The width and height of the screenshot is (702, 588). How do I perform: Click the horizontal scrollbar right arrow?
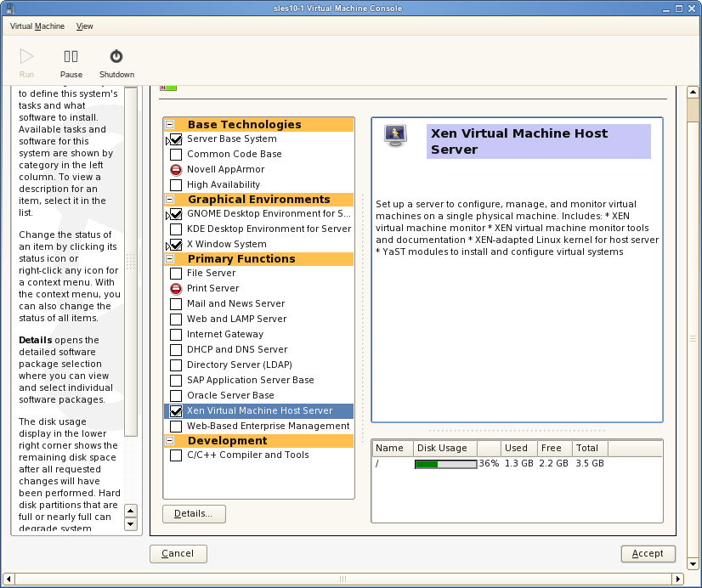click(678, 579)
